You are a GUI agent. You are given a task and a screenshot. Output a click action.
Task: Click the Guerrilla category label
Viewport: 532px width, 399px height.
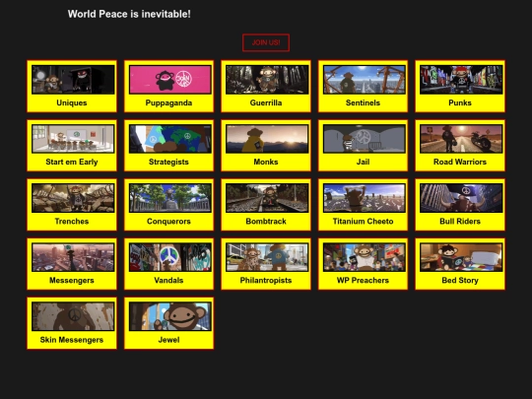coord(266,102)
